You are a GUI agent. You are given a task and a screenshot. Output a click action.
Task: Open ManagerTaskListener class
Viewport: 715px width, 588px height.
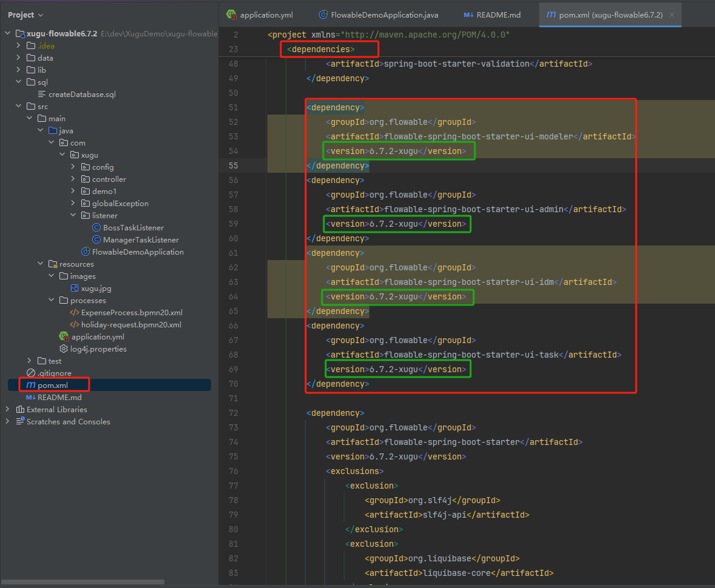(x=141, y=240)
